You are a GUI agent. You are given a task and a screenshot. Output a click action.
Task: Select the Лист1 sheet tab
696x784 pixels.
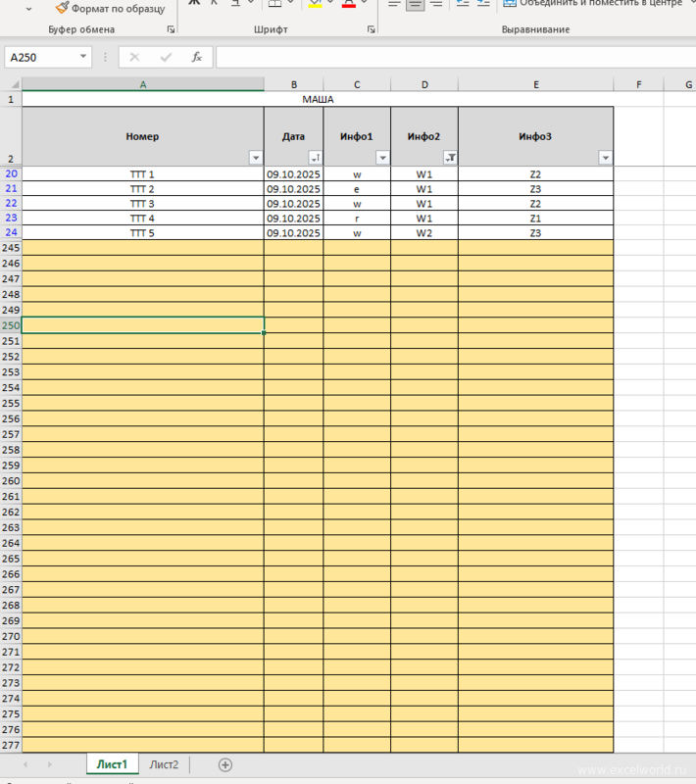[112, 764]
